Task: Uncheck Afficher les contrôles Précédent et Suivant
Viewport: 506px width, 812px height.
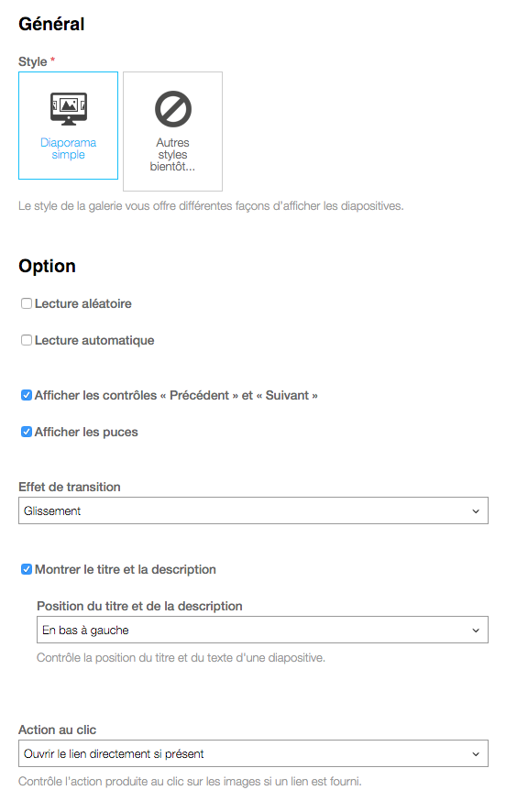Action: click(27, 395)
